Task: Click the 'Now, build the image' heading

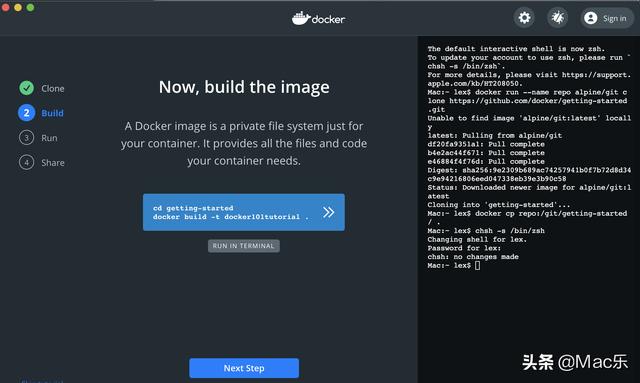Action: click(244, 87)
